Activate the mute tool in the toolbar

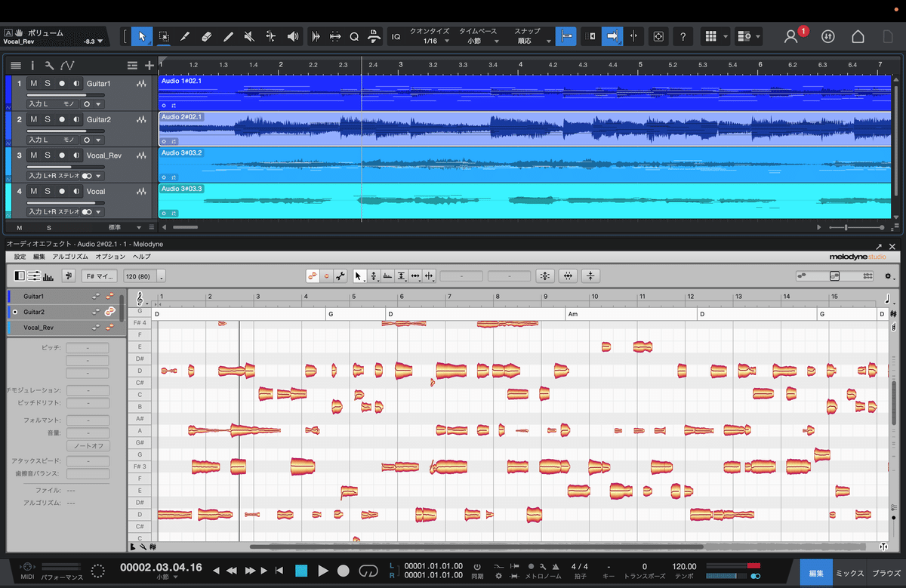click(x=248, y=36)
